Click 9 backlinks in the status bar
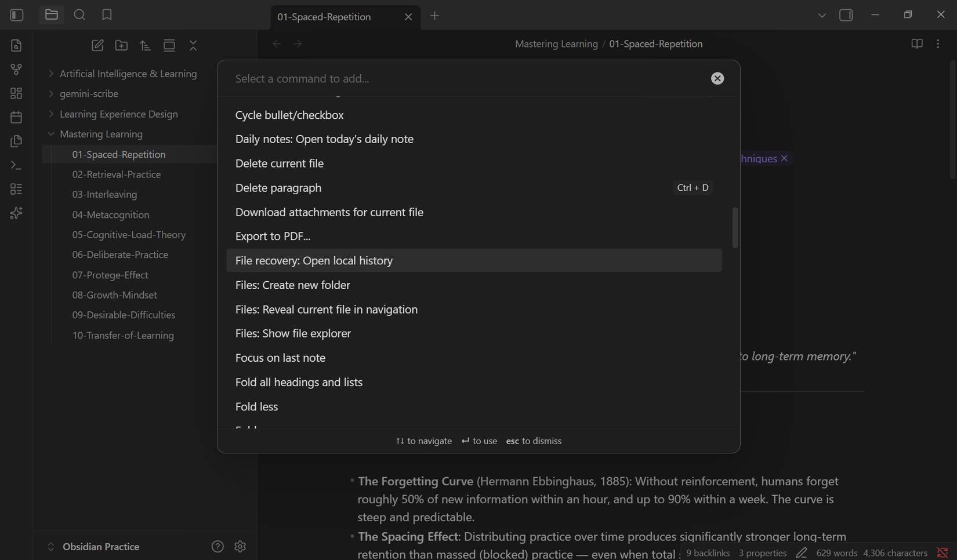This screenshot has height=560, width=957. coord(707,552)
